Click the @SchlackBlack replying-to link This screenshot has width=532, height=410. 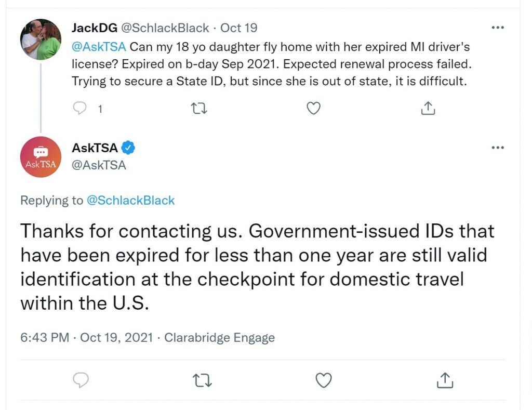pos(130,200)
